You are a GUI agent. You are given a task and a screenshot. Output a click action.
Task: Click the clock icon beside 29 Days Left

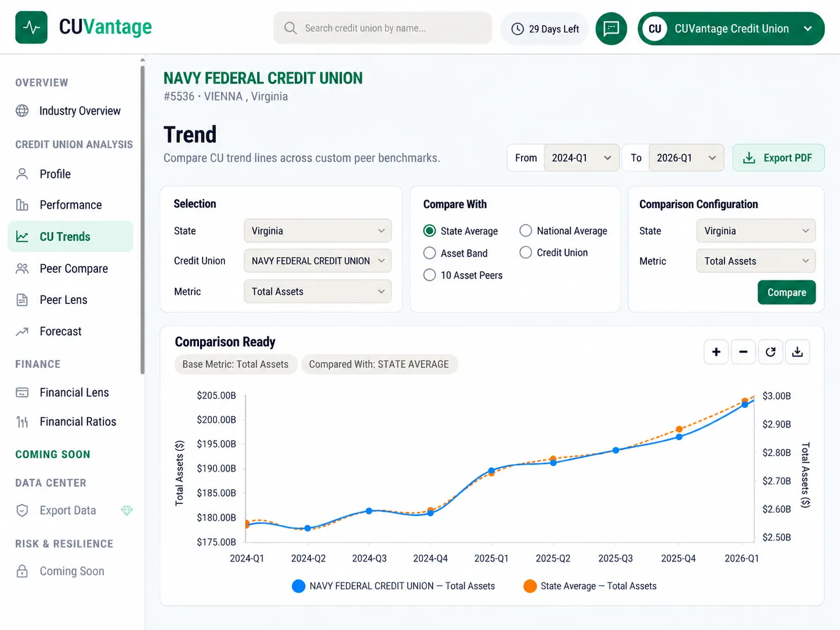click(x=517, y=29)
